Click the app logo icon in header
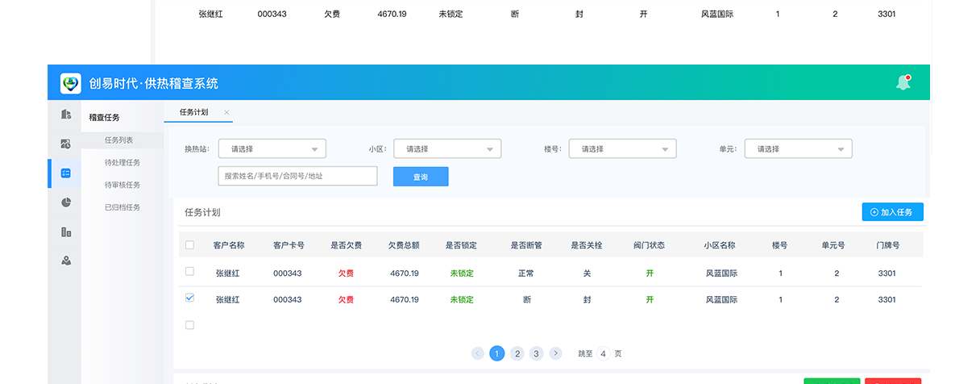980x384 pixels. 71,83
